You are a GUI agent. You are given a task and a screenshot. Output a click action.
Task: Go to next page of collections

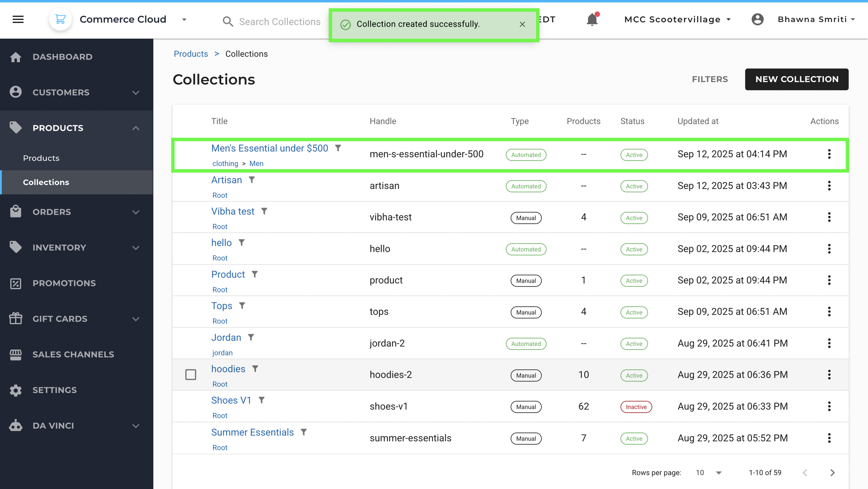(x=832, y=472)
